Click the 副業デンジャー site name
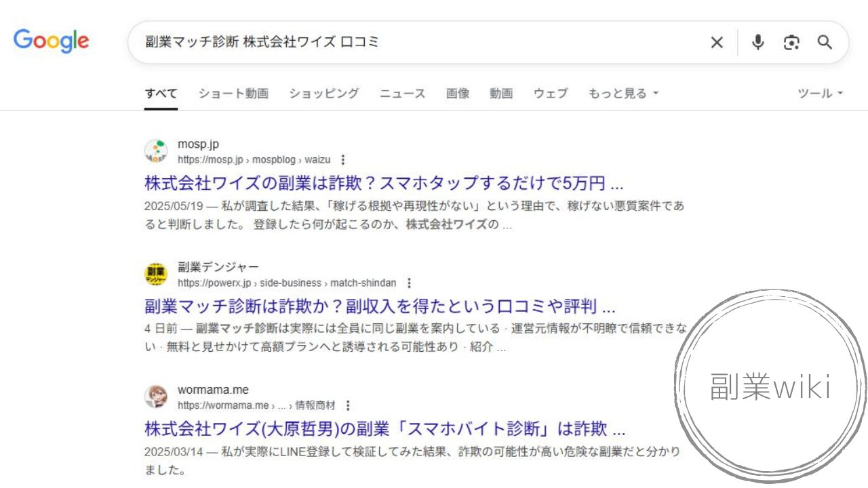This screenshot has height=488, width=868. pyautogui.click(x=218, y=267)
